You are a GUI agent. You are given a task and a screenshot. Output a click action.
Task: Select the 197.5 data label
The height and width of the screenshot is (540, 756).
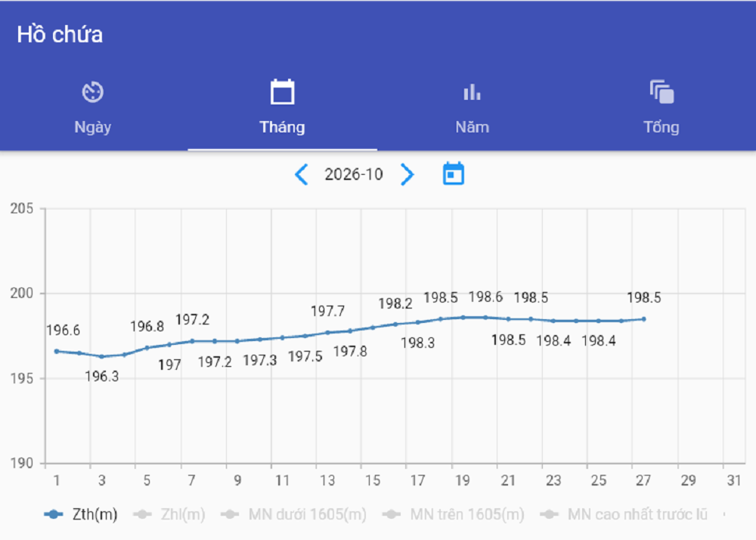pyautogui.click(x=305, y=356)
